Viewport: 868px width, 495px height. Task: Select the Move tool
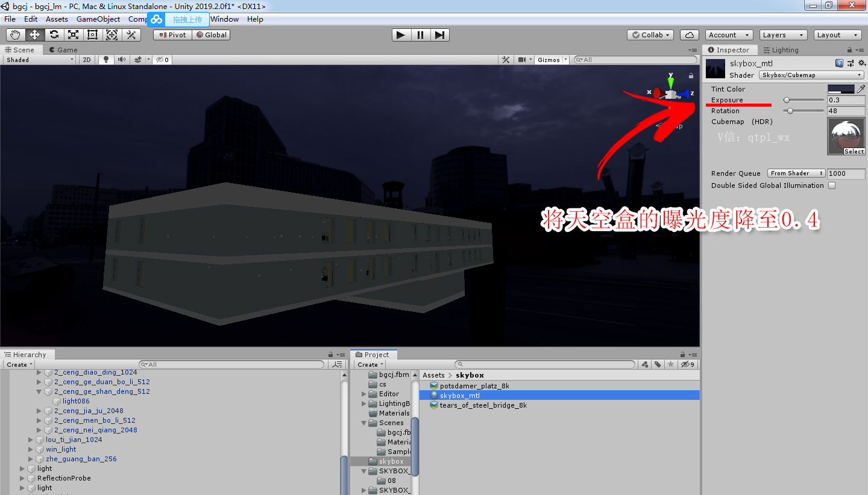click(34, 35)
